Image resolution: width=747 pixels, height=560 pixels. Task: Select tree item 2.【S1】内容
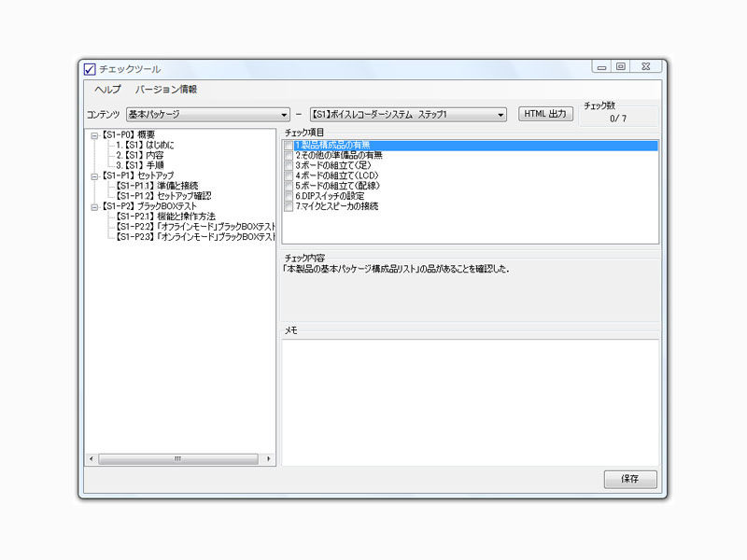click(x=139, y=155)
